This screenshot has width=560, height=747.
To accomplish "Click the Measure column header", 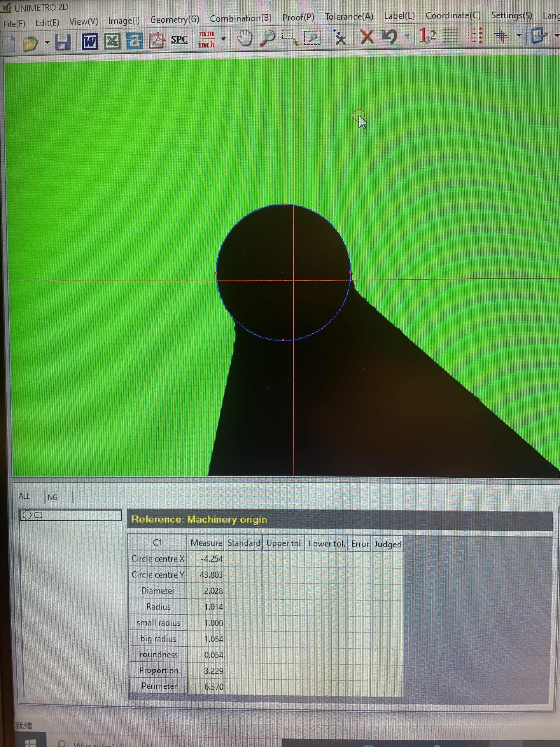I will coord(206,543).
